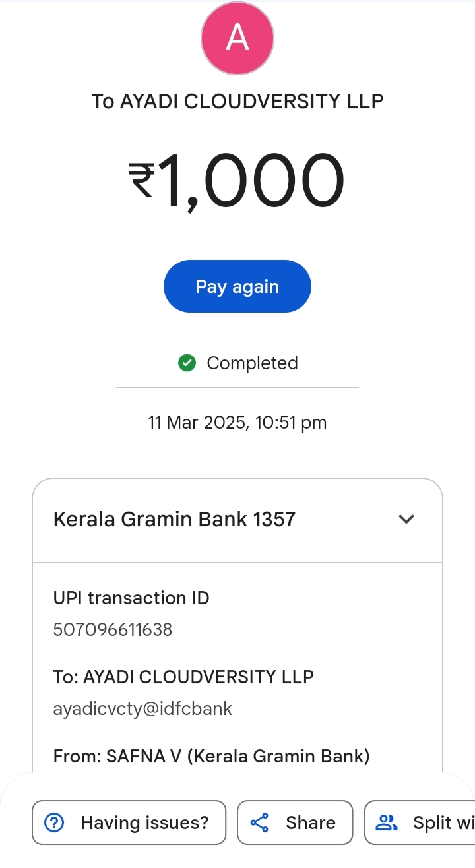The image size is (475, 868).
Task: Tap the pink 'A' recipient avatar
Action: (x=237, y=39)
